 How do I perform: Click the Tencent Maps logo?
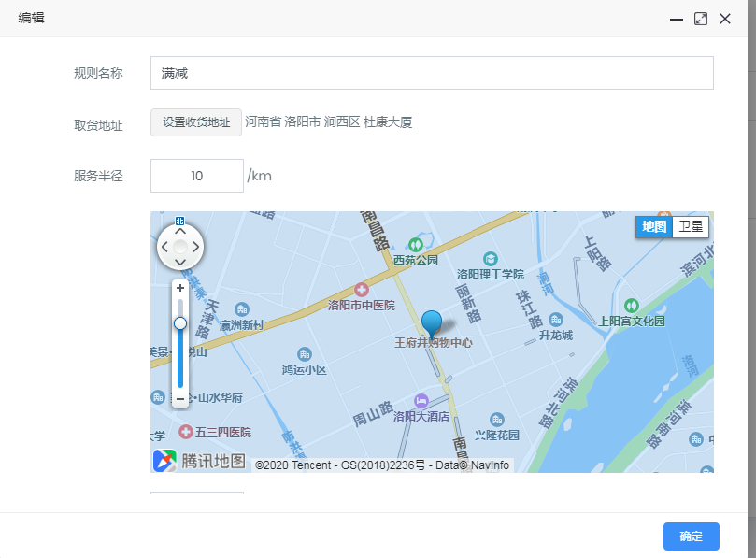[x=200, y=460]
